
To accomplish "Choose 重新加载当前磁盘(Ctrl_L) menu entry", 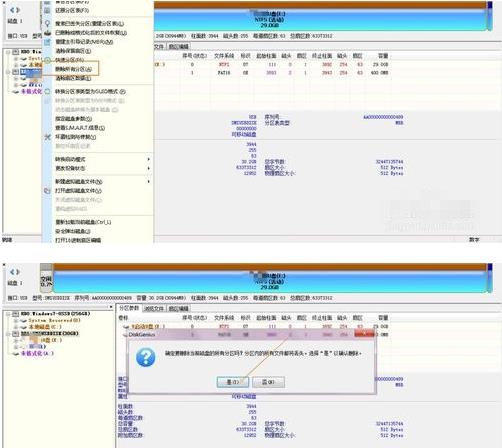I will pyautogui.click(x=83, y=222).
